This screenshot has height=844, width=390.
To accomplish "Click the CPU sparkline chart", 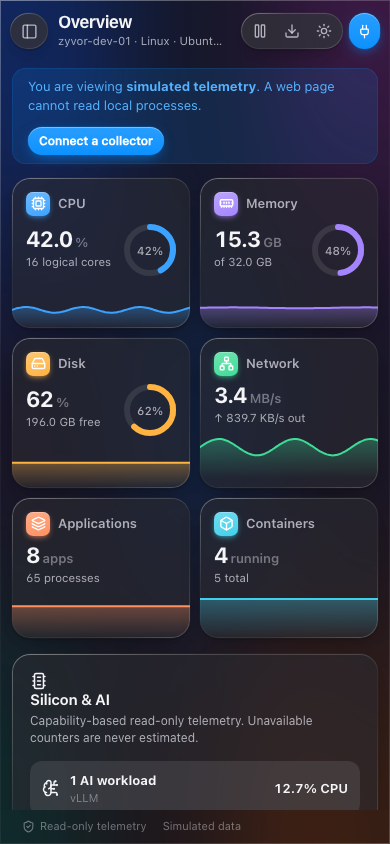I will point(101,316).
